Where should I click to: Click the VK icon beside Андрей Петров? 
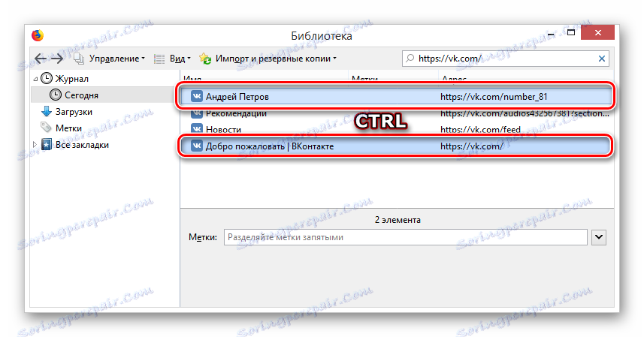pos(197,96)
